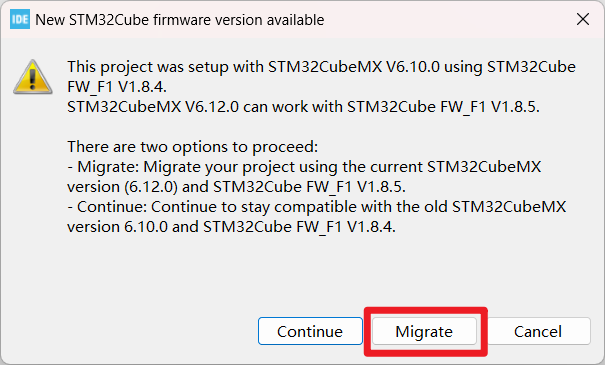Click the '- Continue: Continue to stay compatible' line
This screenshot has width=605, height=365.
coord(316,207)
